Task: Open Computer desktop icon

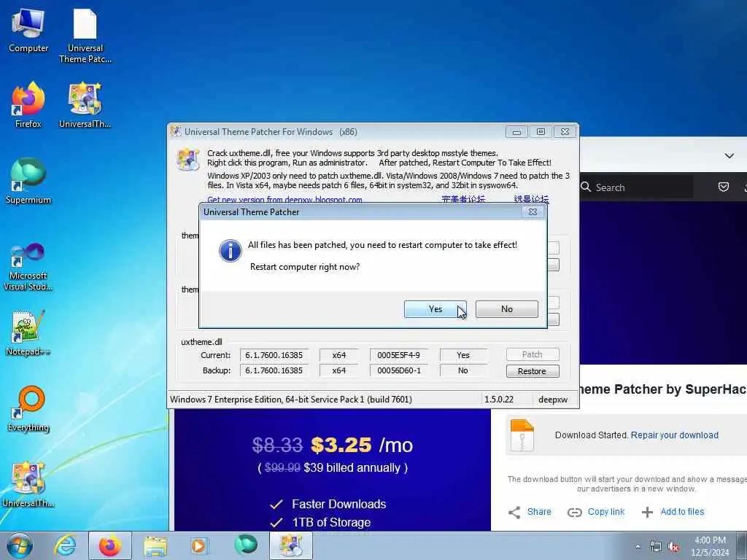Action: [28, 31]
